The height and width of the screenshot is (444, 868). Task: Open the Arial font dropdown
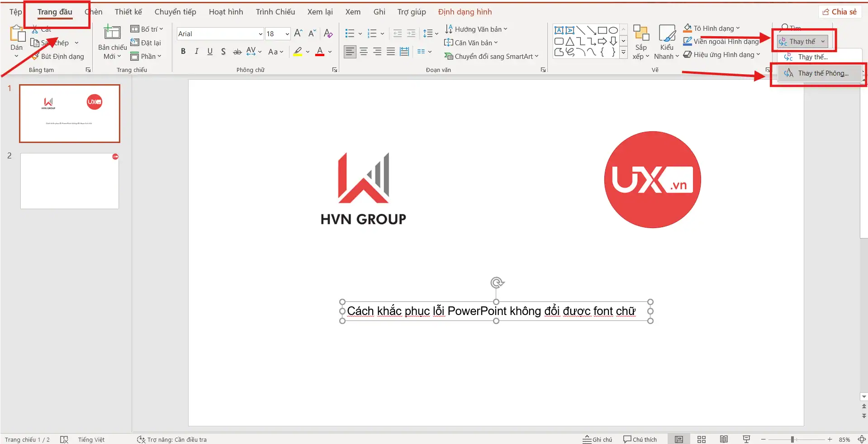[260, 33]
